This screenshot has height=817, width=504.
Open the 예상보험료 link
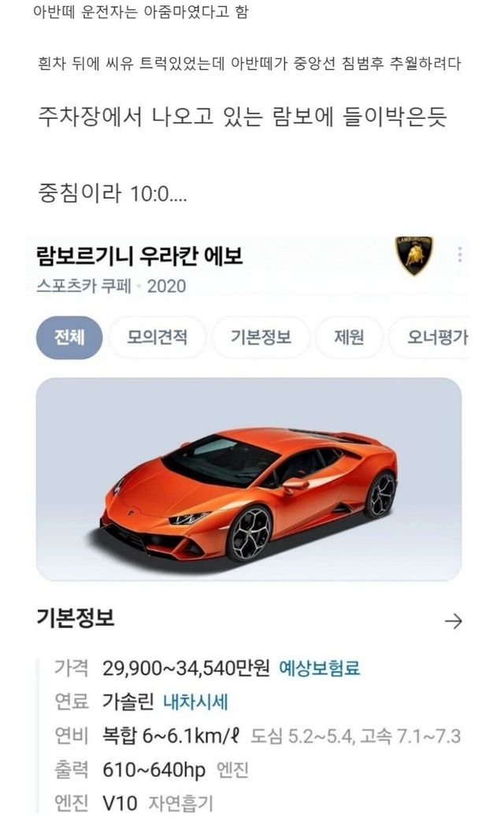pos(320,667)
